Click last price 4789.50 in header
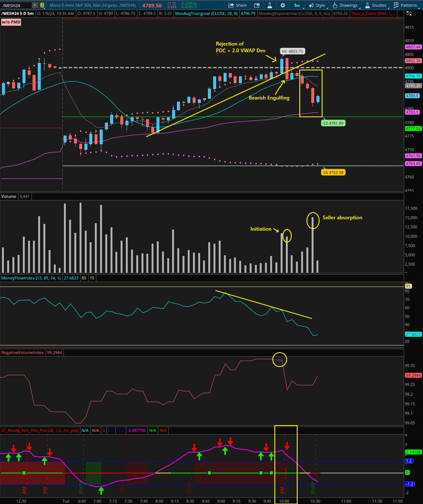 tap(152, 5)
